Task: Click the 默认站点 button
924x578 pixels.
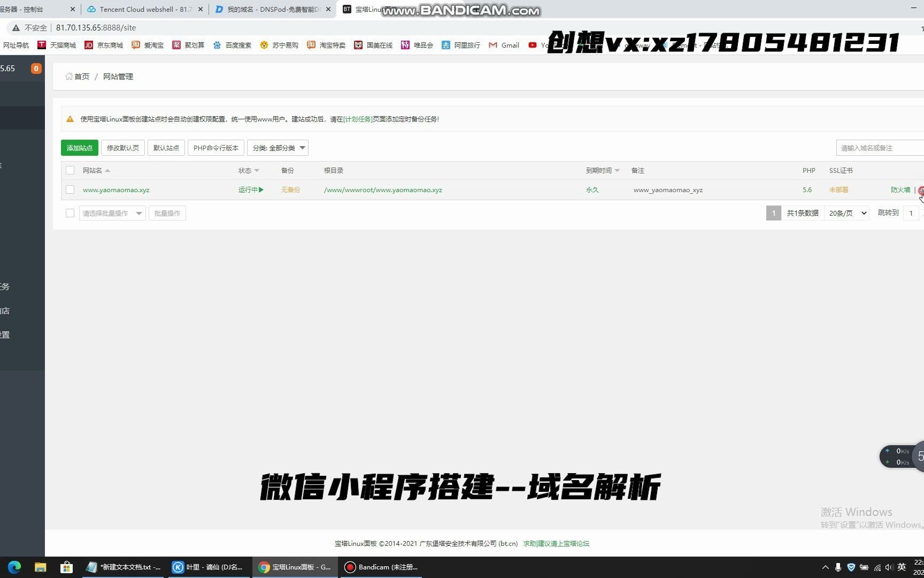Action: [x=166, y=148]
